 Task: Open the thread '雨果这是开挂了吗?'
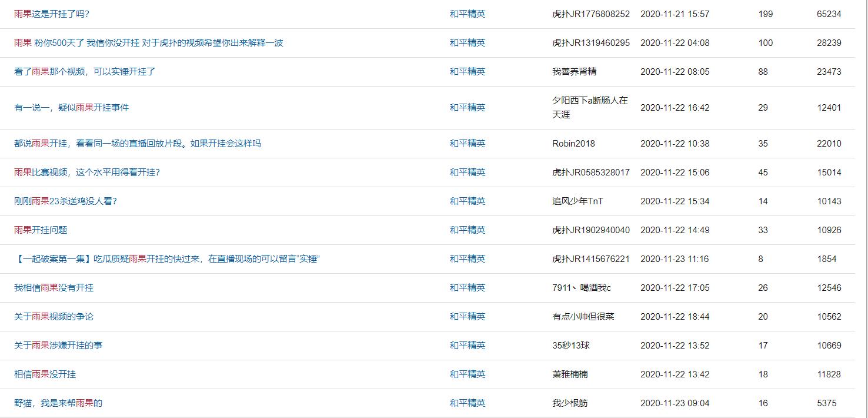[x=52, y=14]
